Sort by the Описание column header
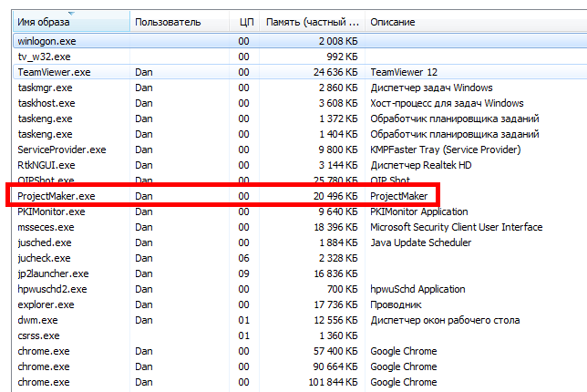587x392 pixels. [x=476, y=22]
